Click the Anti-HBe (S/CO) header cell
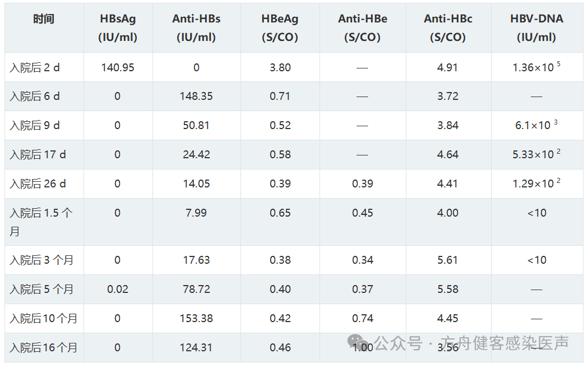This screenshot has width=588, height=367. 363,27
